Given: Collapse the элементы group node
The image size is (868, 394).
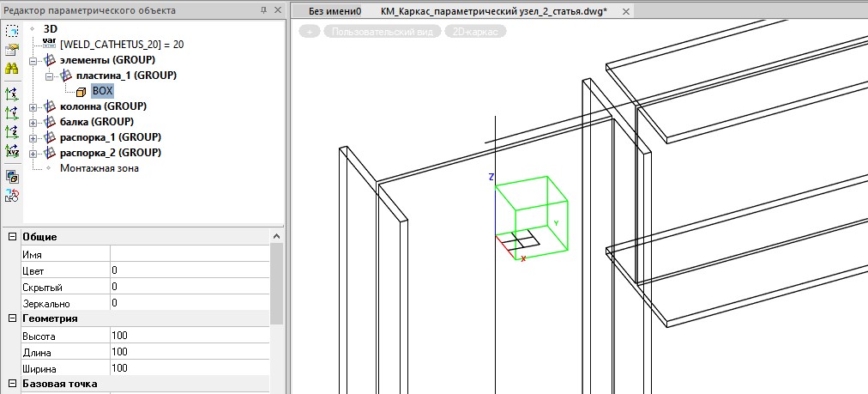Looking at the screenshot, I should [x=33, y=60].
